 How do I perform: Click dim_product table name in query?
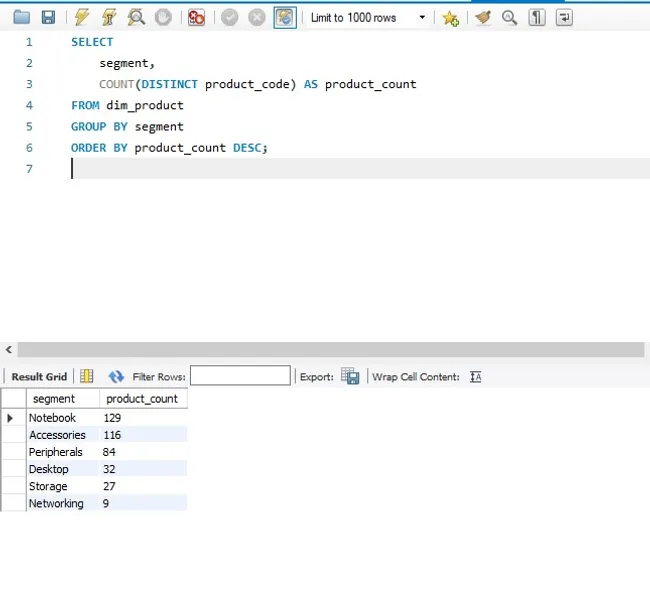click(x=145, y=105)
